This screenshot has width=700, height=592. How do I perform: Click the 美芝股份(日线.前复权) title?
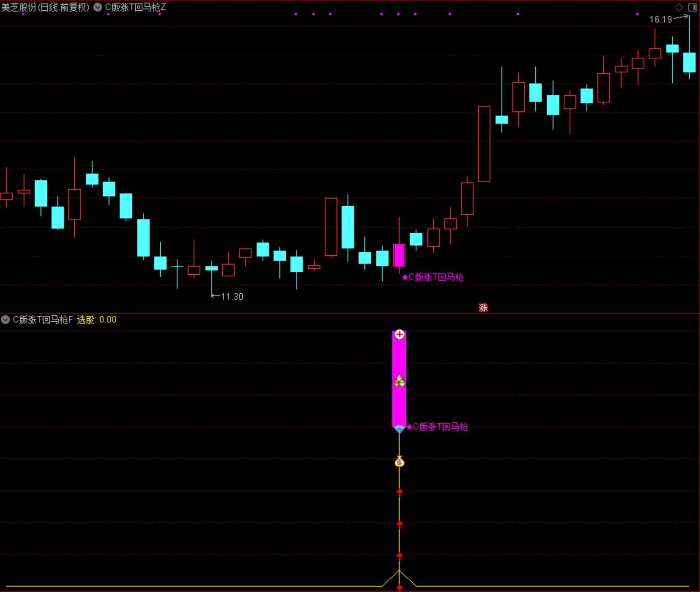tap(45, 7)
